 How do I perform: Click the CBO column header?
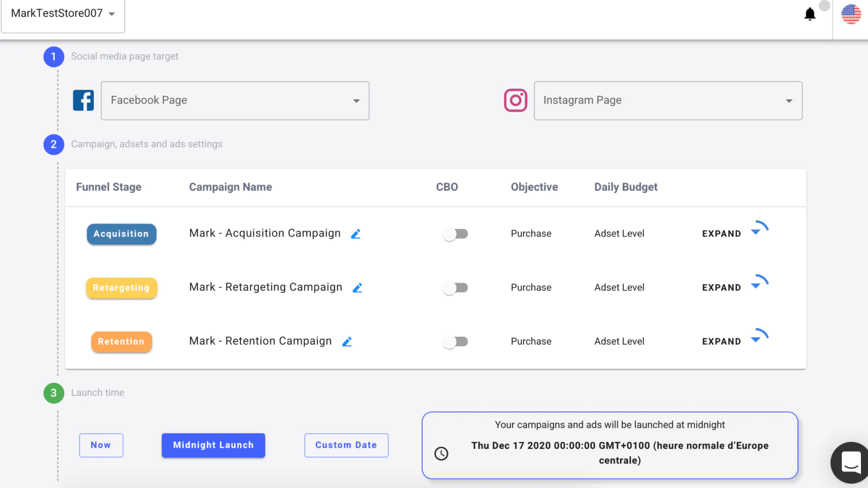(447, 187)
